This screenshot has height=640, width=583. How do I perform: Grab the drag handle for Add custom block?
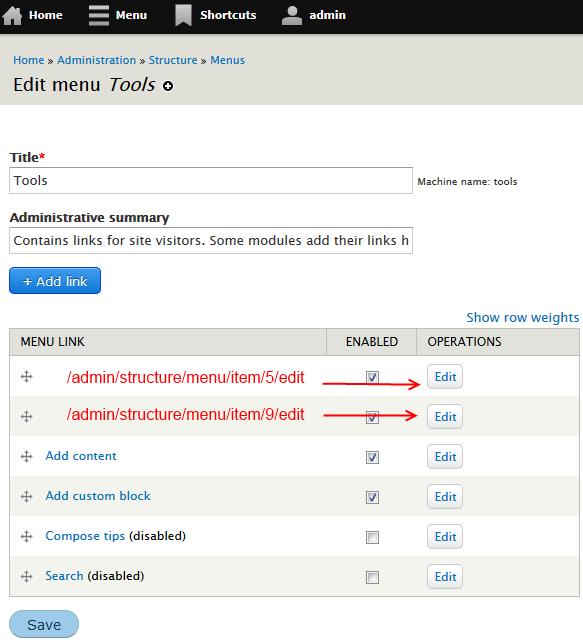pyautogui.click(x=27, y=496)
